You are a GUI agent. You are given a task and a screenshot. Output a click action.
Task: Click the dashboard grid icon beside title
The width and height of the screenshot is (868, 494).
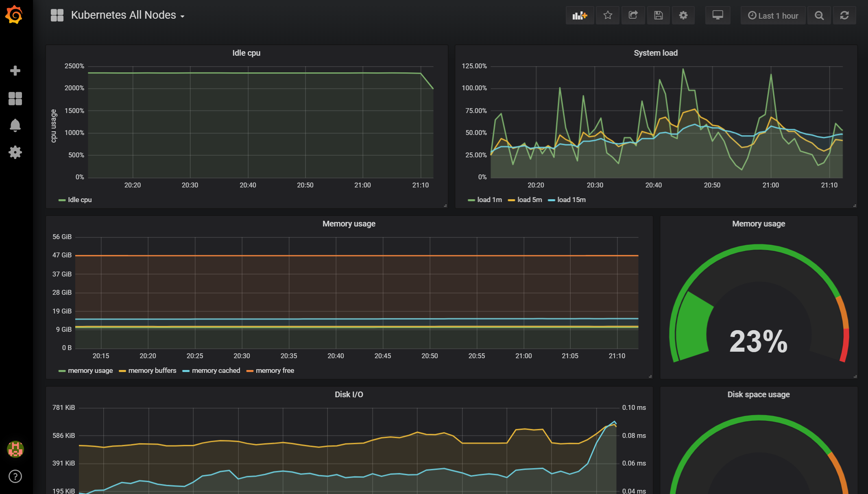click(57, 15)
